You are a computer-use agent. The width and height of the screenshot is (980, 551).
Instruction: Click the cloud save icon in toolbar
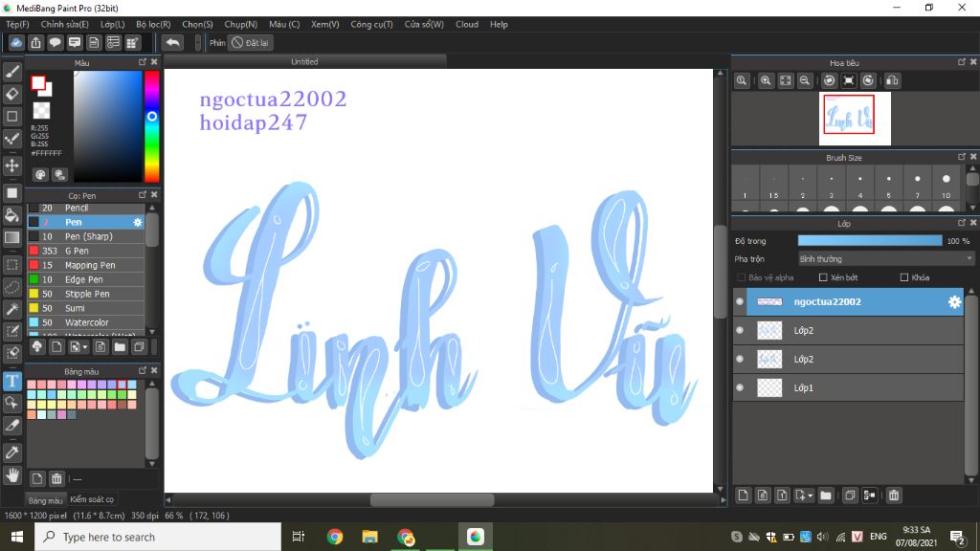16,42
